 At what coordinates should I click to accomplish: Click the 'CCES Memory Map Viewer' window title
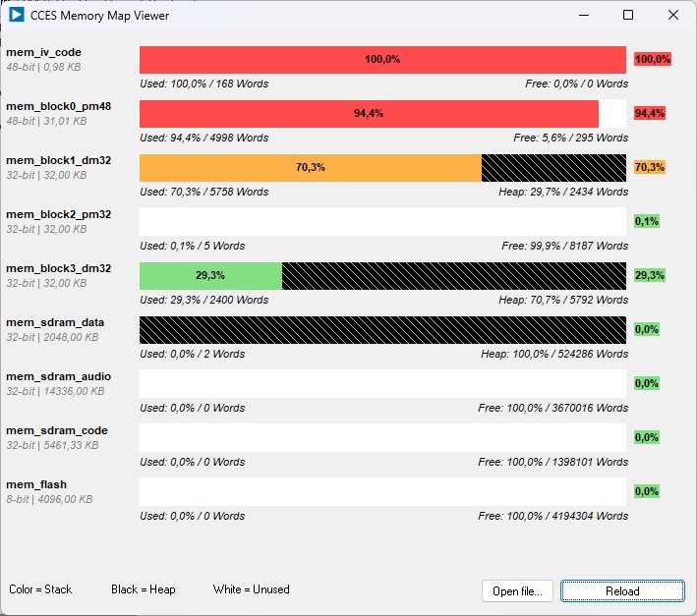(99, 16)
